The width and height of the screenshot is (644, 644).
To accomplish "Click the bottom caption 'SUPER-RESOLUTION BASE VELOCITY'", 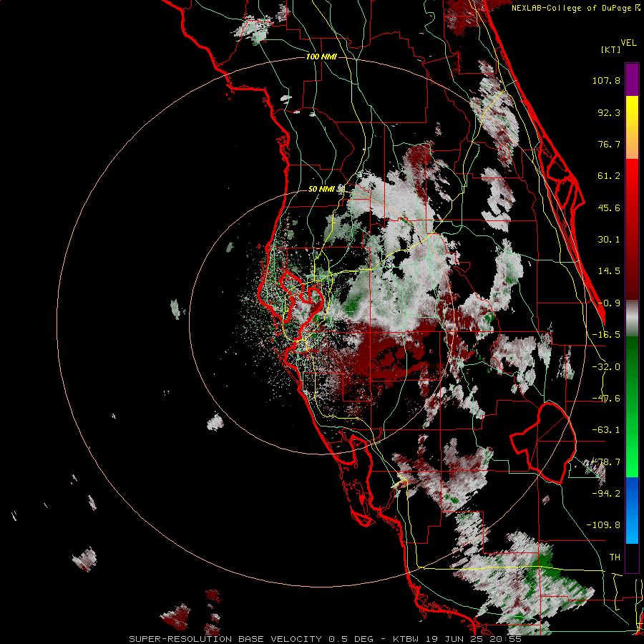I will click(225, 639).
